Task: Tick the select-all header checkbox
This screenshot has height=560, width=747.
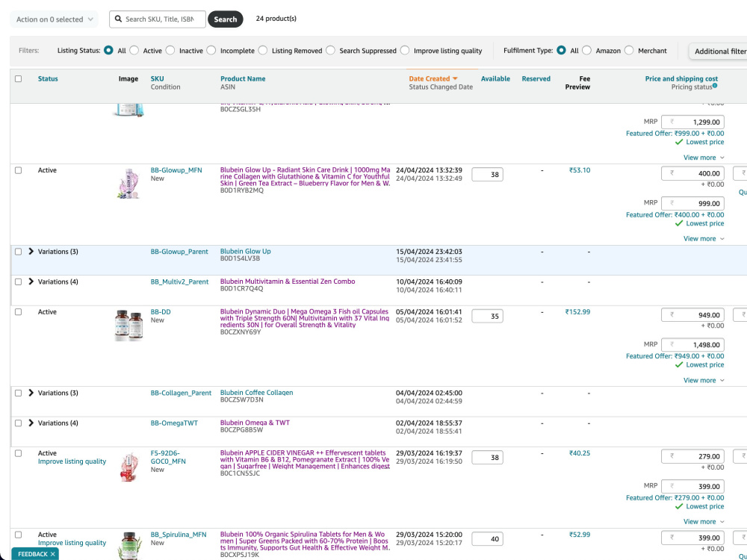Action: click(18, 78)
